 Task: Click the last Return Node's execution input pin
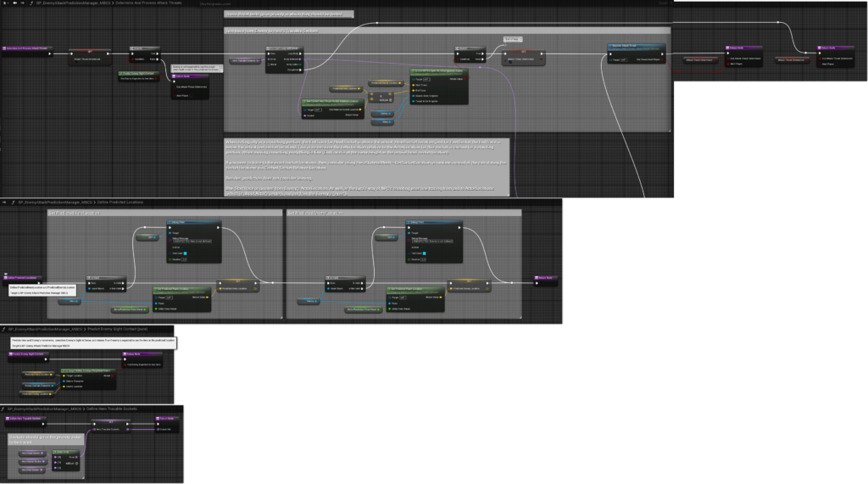coord(818,53)
